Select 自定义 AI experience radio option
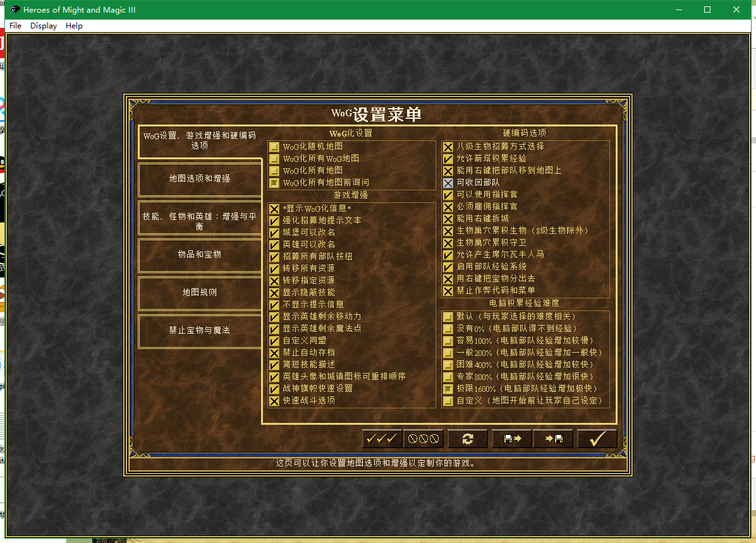This screenshot has height=543, width=756. [x=448, y=401]
